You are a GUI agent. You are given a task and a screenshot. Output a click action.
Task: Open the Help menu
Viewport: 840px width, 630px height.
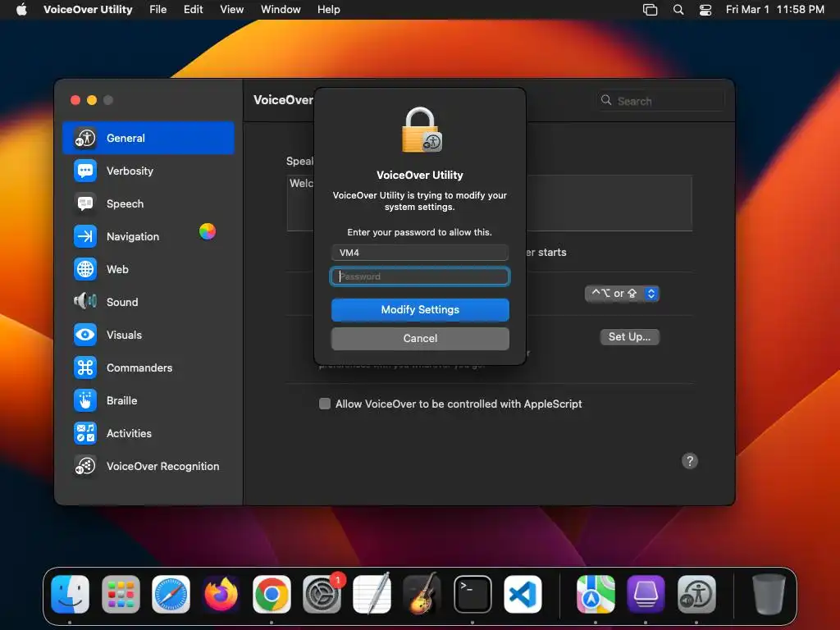(328, 10)
